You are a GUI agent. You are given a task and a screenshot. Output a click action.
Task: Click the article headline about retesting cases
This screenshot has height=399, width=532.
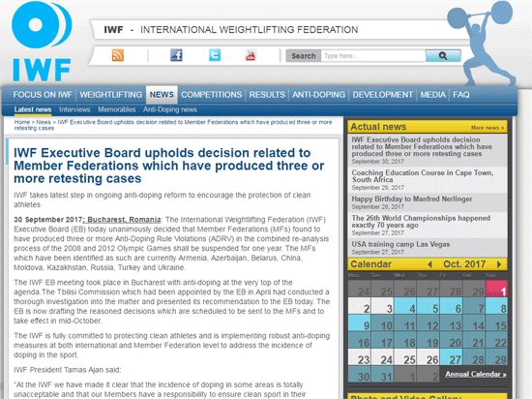click(x=169, y=166)
